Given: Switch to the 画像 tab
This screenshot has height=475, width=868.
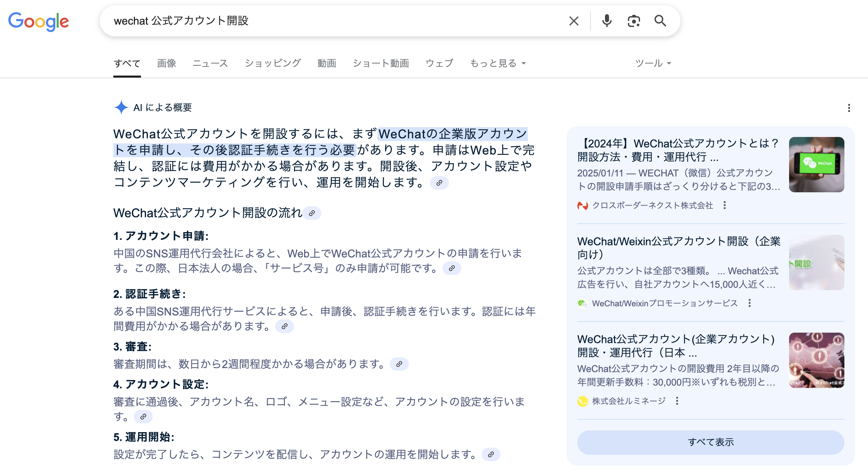Looking at the screenshot, I should click(167, 63).
